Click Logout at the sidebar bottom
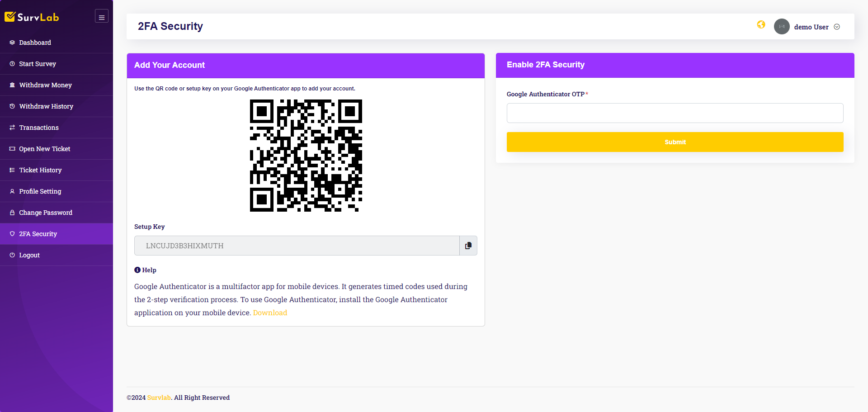 pyautogui.click(x=29, y=255)
